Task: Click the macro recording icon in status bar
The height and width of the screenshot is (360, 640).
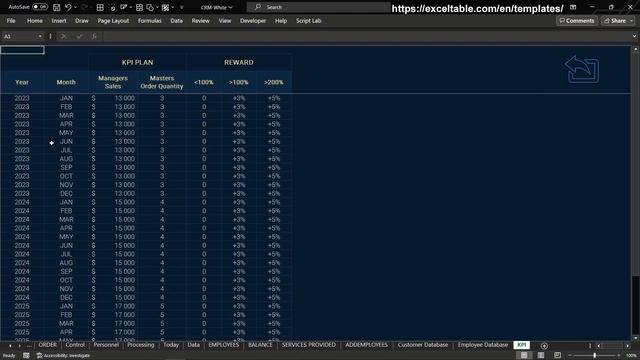Action: pos(26,356)
